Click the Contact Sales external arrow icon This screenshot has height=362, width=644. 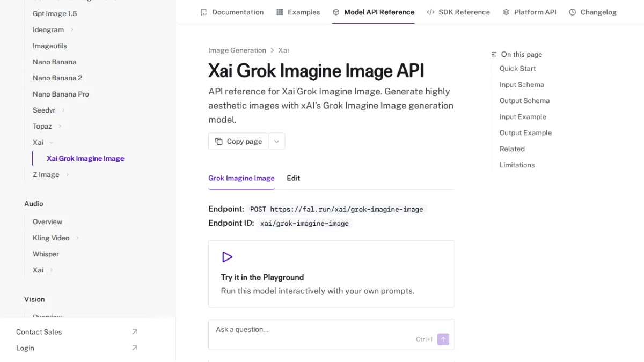(x=135, y=332)
